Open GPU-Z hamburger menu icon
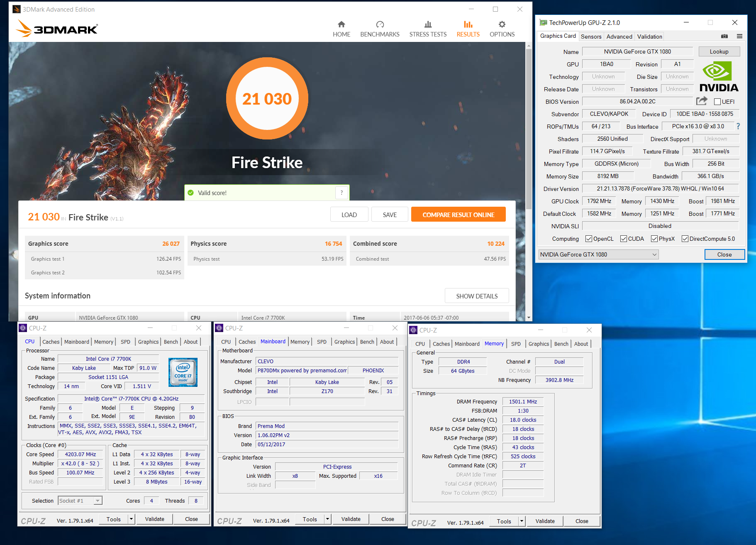The height and width of the screenshot is (545, 756). pyautogui.click(x=739, y=37)
